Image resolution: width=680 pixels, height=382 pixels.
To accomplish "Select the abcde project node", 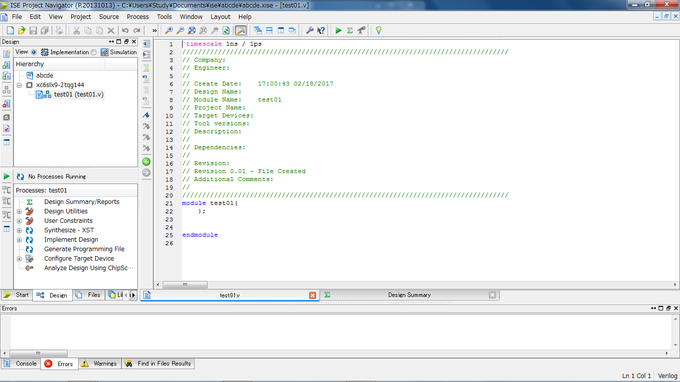I will coord(44,75).
